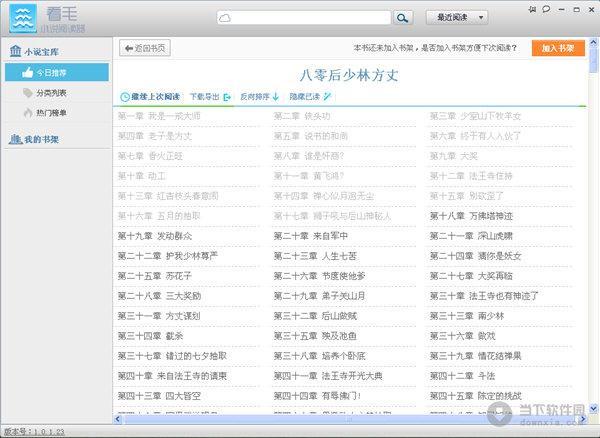Viewport: 600px width, 438px height.
Task: Click the 我的书架 bookshelf icon
Action: [x=14, y=138]
